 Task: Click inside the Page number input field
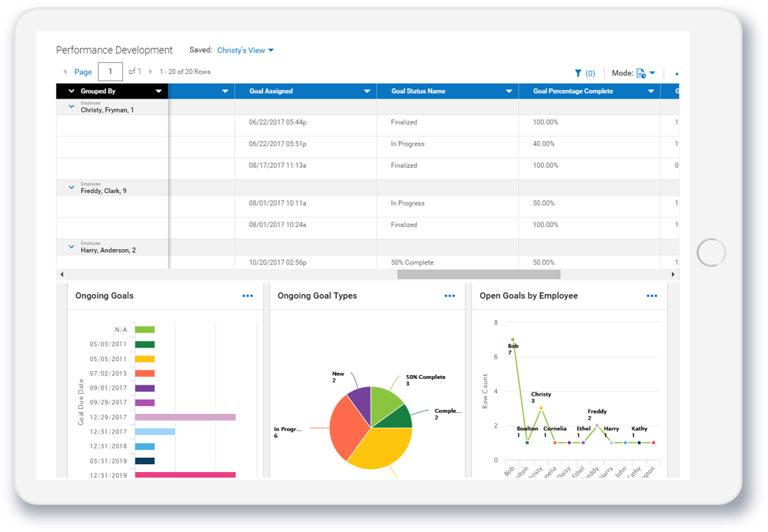click(110, 71)
